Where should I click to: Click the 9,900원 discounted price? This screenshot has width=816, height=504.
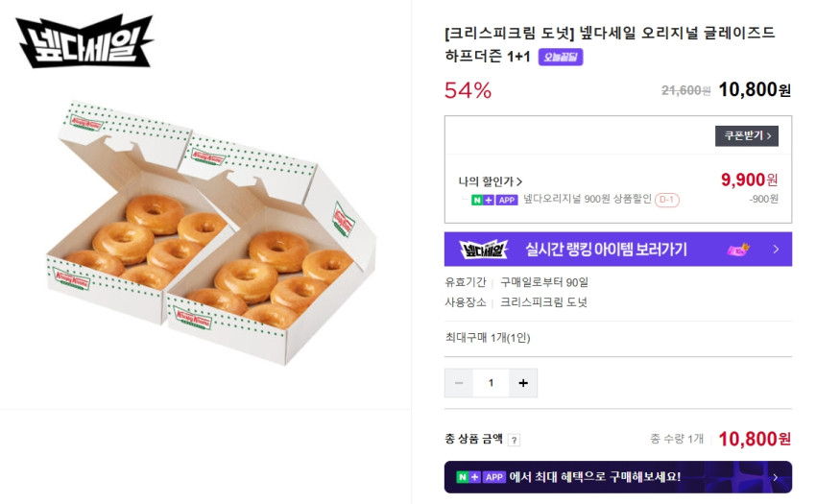(x=749, y=180)
